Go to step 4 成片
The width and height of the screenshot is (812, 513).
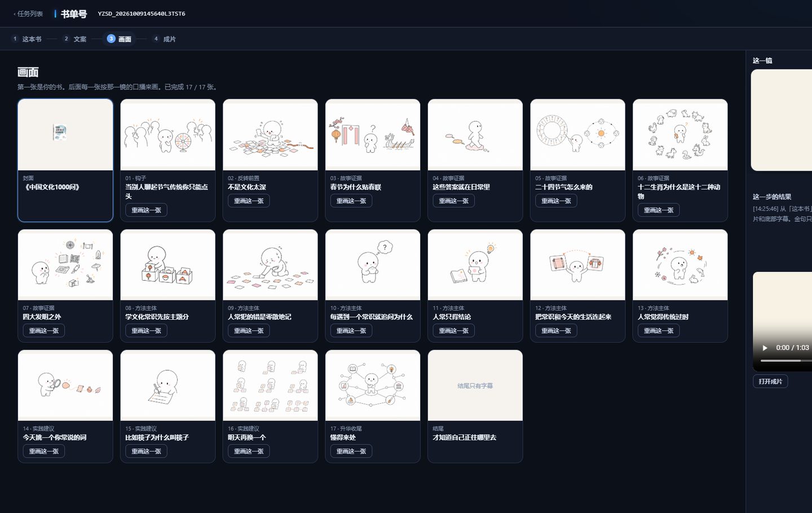[165, 39]
